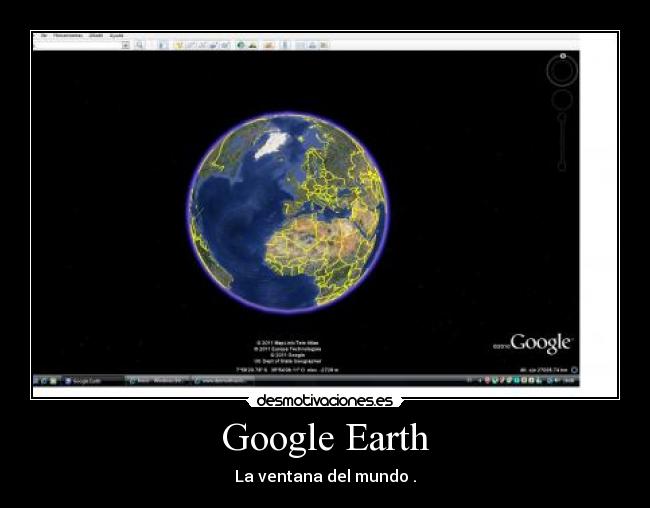
Task: Open the search field dropdown arrow
Action: pos(126,45)
